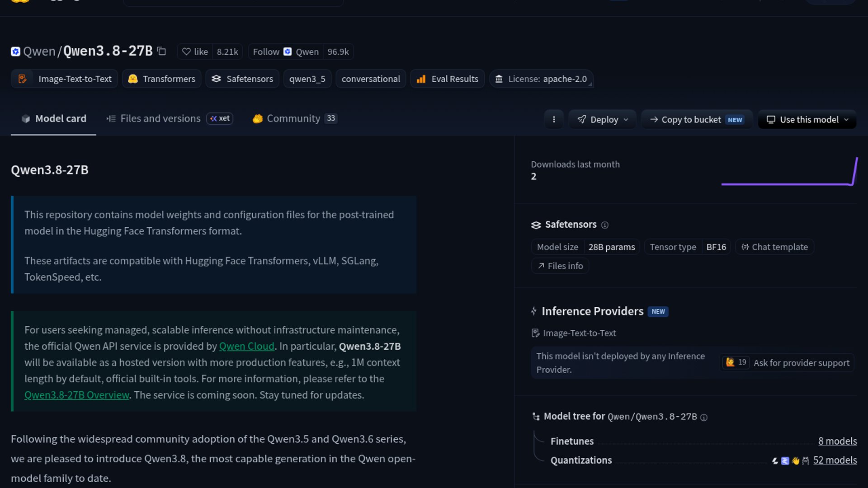This screenshot has height=488, width=868.
Task: Open the Eval Results tag
Action: 448,79
